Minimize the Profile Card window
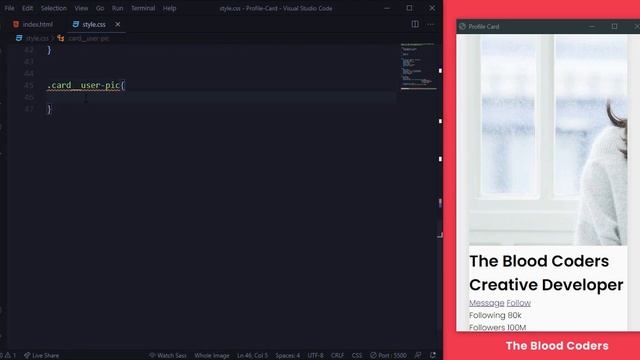Viewport: 640px width, 360px height. point(591,27)
